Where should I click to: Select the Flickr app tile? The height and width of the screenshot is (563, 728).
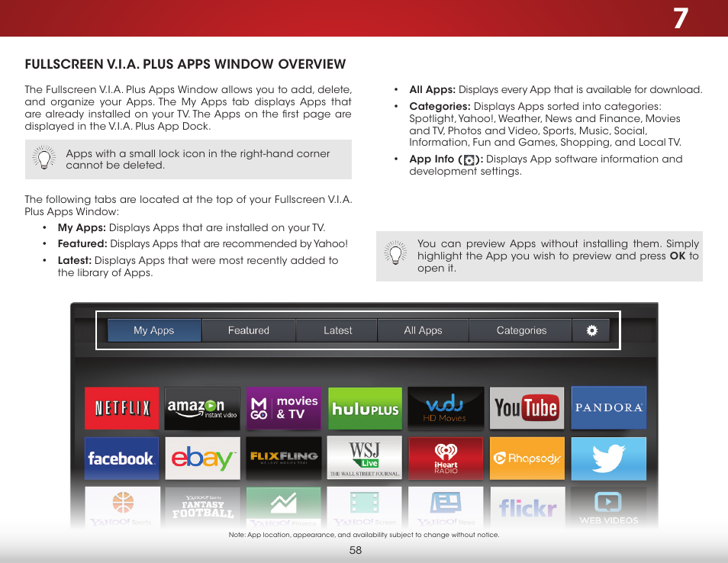528,507
